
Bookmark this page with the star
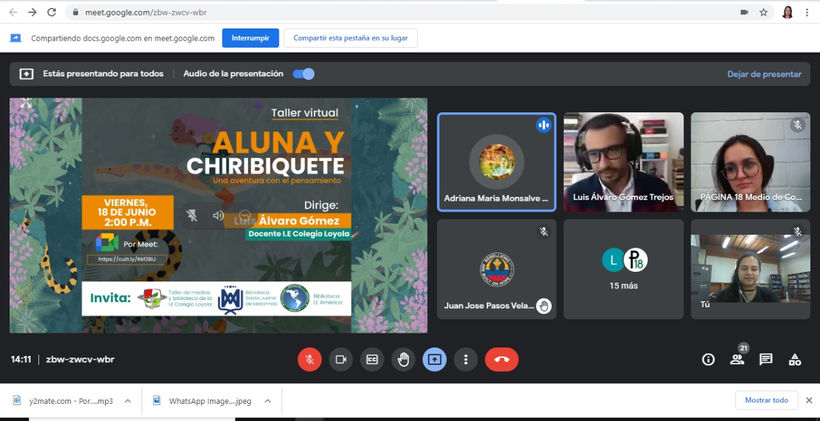[x=764, y=12]
